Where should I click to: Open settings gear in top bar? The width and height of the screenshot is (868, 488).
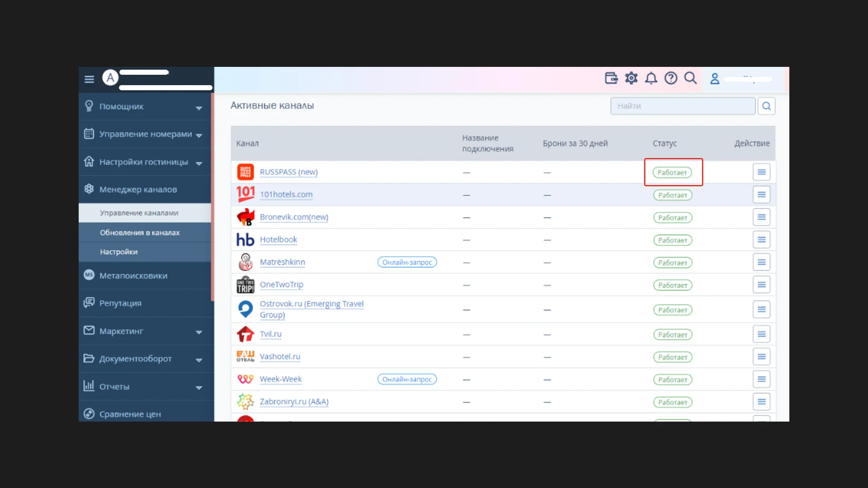[631, 78]
